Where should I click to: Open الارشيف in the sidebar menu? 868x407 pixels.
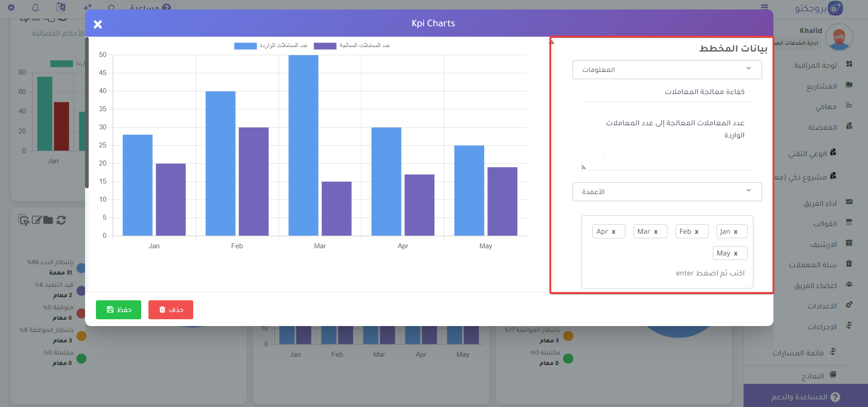[x=823, y=244]
